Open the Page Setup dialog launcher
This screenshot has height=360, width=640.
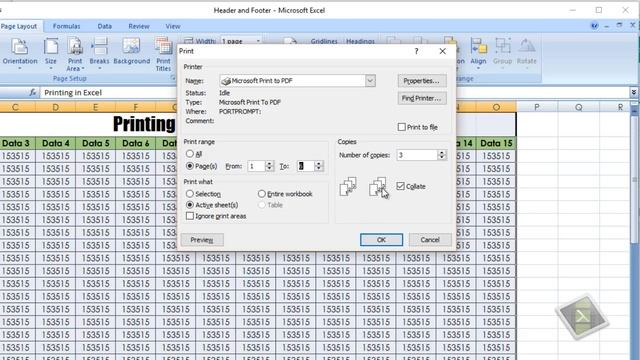[x=173, y=78]
